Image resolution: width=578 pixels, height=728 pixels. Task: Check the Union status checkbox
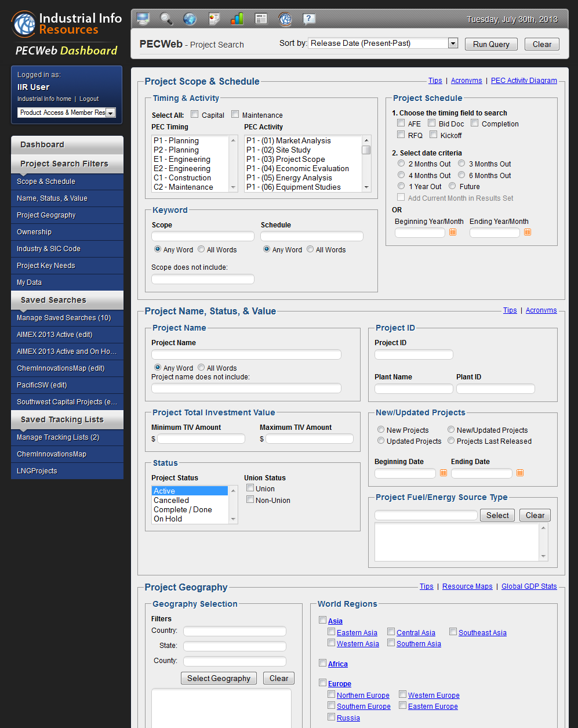coord(250,488)
